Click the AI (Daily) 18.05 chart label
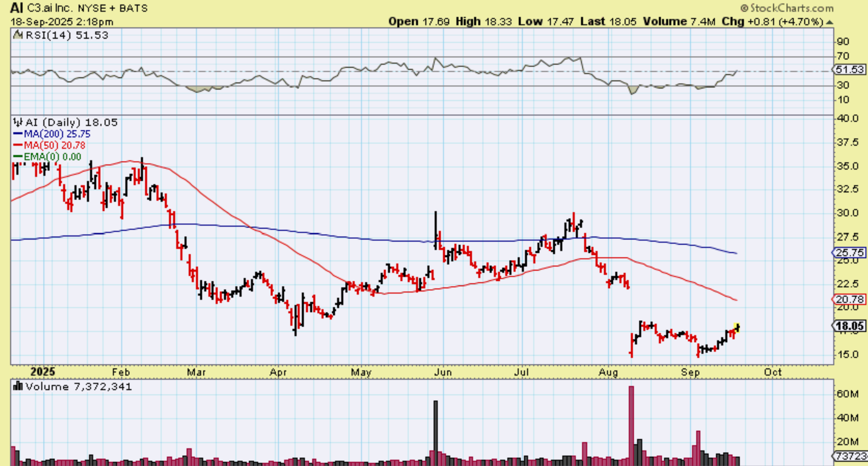 pyautogui.click(x=71, y=122)
